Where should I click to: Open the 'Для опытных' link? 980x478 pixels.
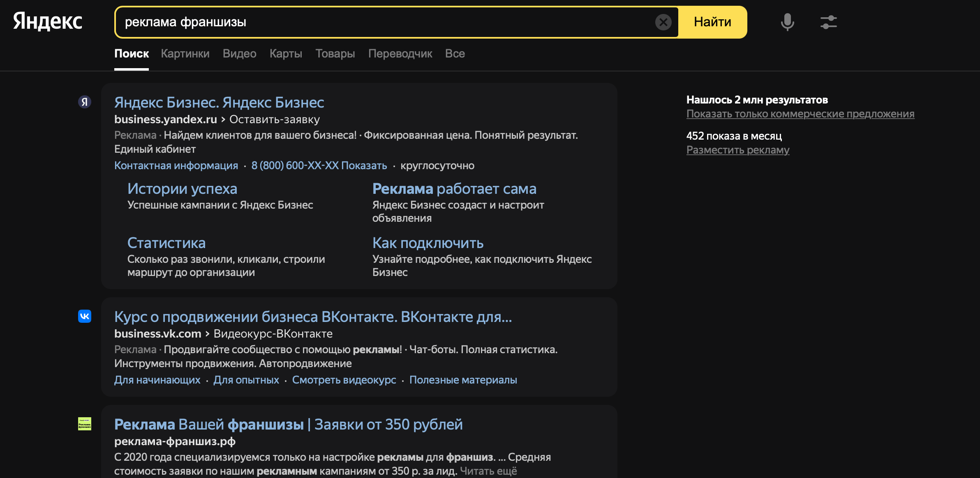[246, 380]
